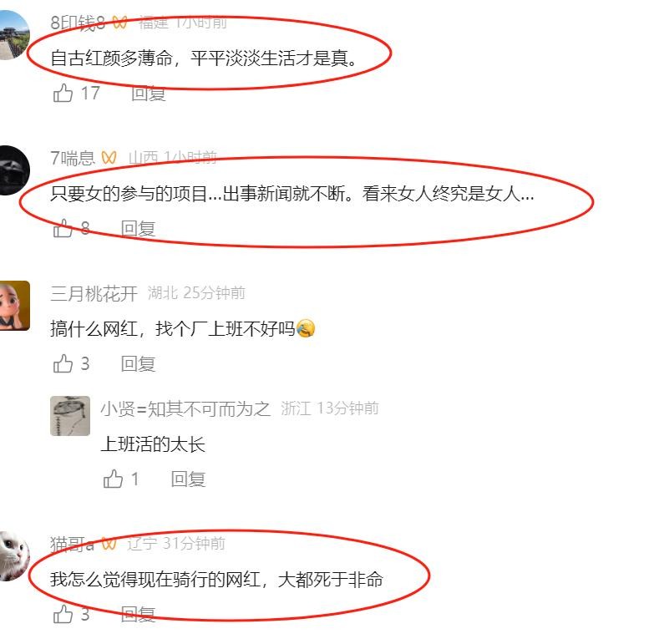Like 三月桃花开's comment about 网红
This screenshot has width=649, height=644.
click(63, 363)
